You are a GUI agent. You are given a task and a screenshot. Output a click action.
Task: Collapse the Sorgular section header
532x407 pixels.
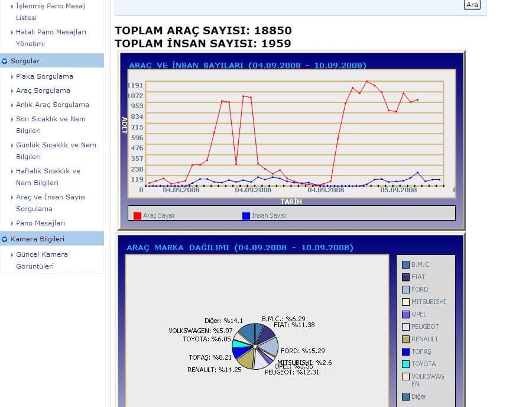[52, 61]
